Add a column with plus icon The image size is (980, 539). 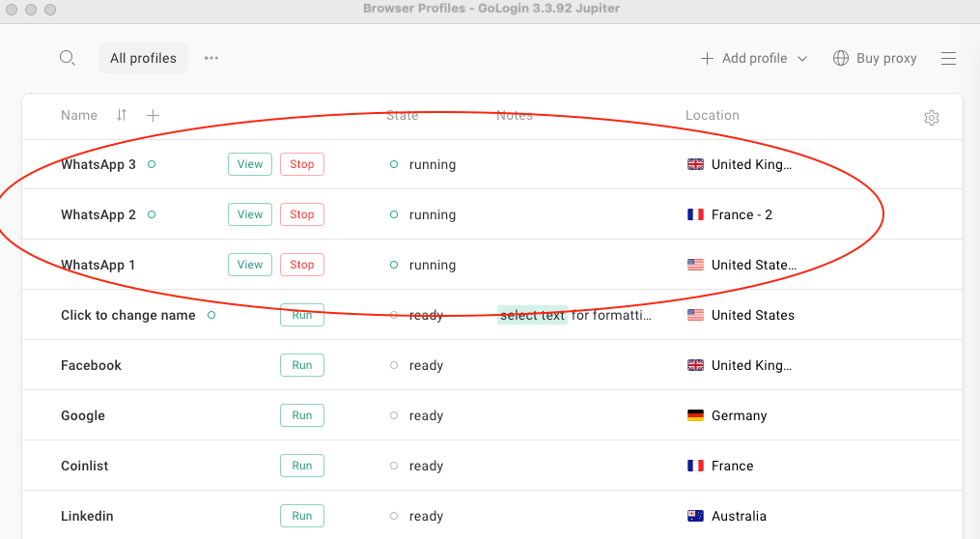(x=154, y=115)
